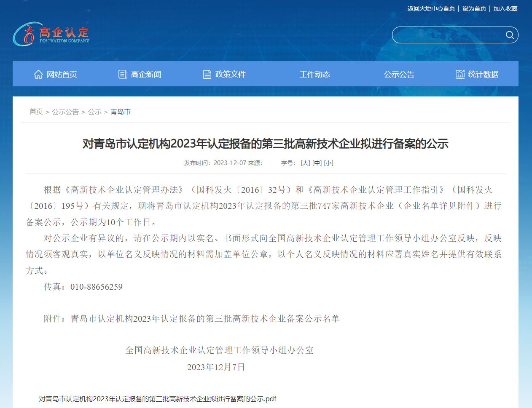532x408 pixels.
Task: Click the file icon beside 政策文件
Action: tap(207, 75)
